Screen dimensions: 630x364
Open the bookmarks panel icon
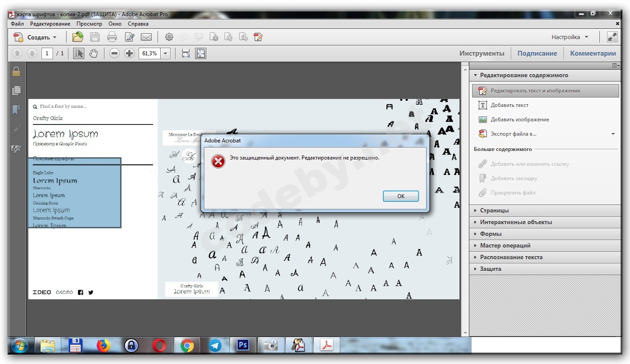pos(16,110)
